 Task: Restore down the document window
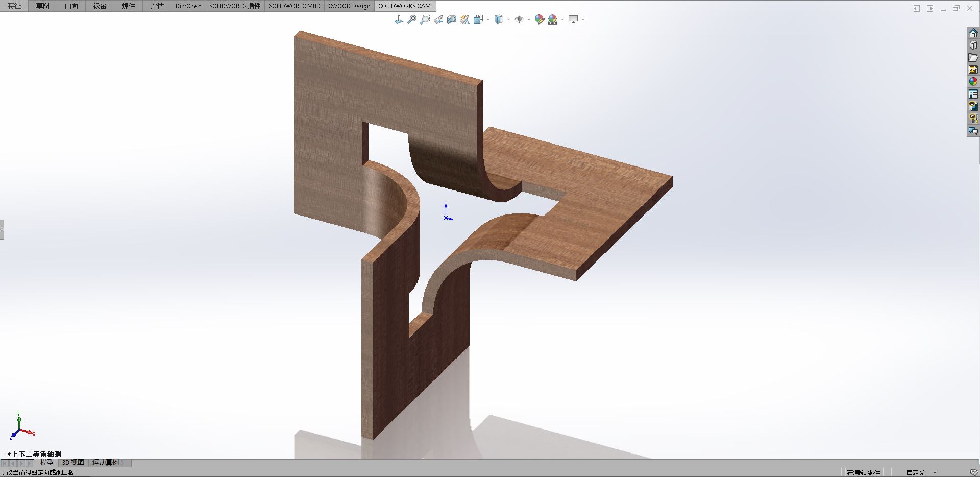[x=957, y=8]
